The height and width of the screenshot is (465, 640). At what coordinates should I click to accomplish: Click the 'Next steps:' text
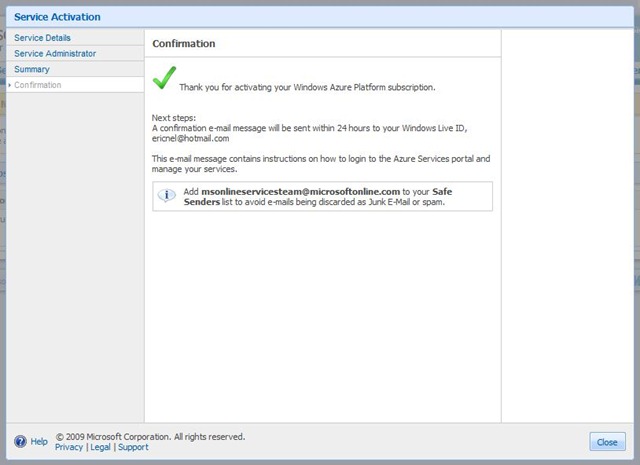pyautogui.click(x=173, y=118)
